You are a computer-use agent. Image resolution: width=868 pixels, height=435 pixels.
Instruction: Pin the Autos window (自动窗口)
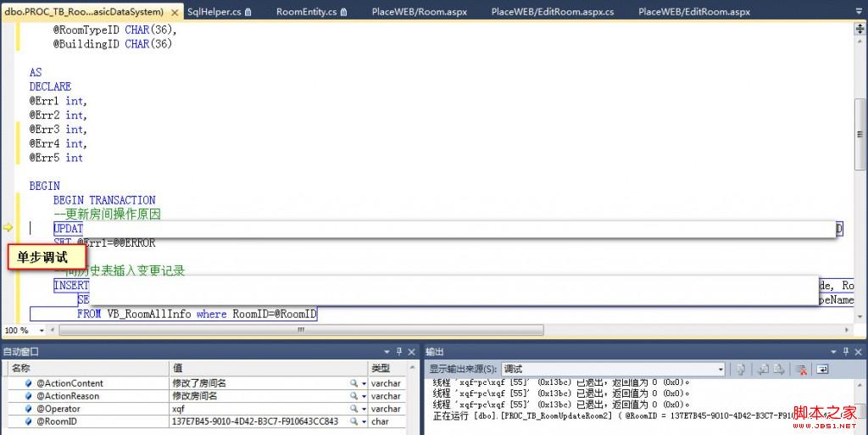[399, 351]
